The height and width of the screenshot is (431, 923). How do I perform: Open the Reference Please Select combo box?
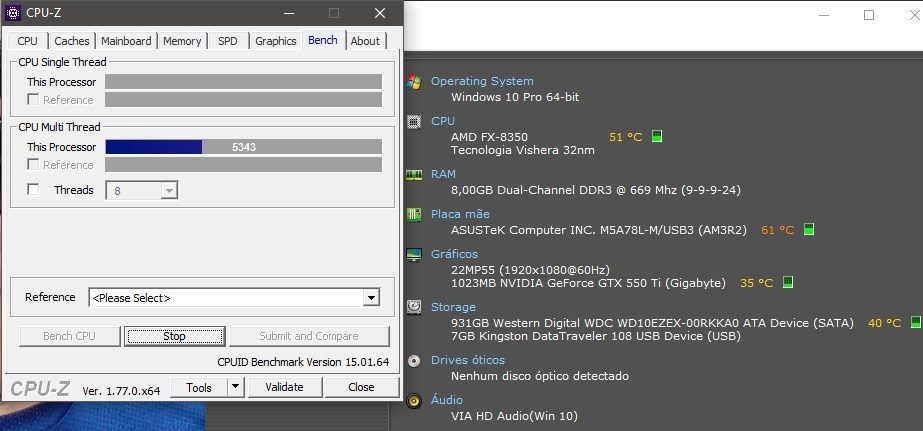pos(234,297)
